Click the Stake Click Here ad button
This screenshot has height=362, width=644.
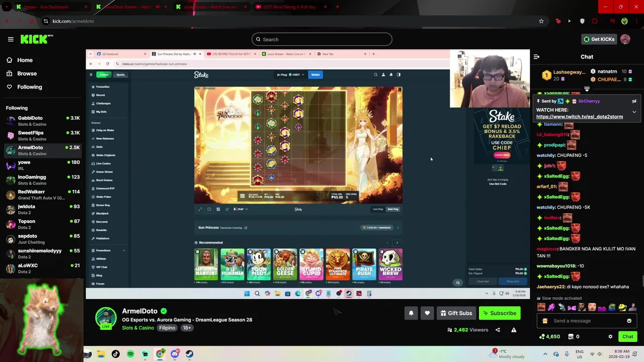[x=502, y=155]
